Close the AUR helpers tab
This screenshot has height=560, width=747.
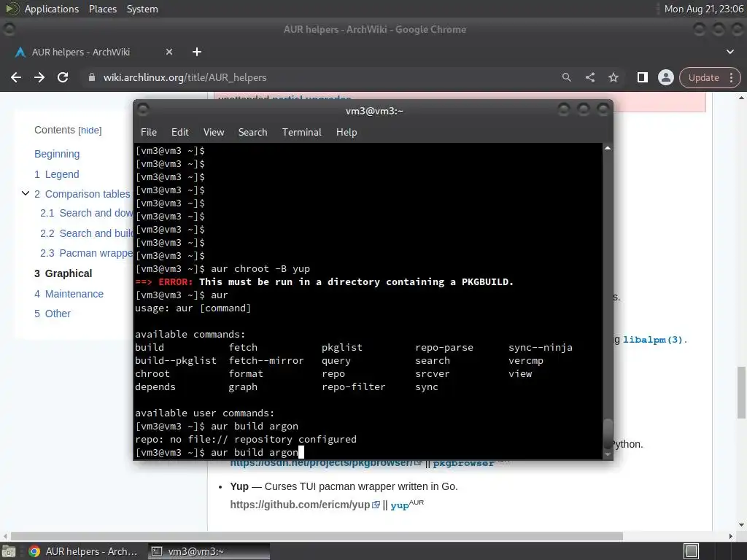(x=169, y=52)
